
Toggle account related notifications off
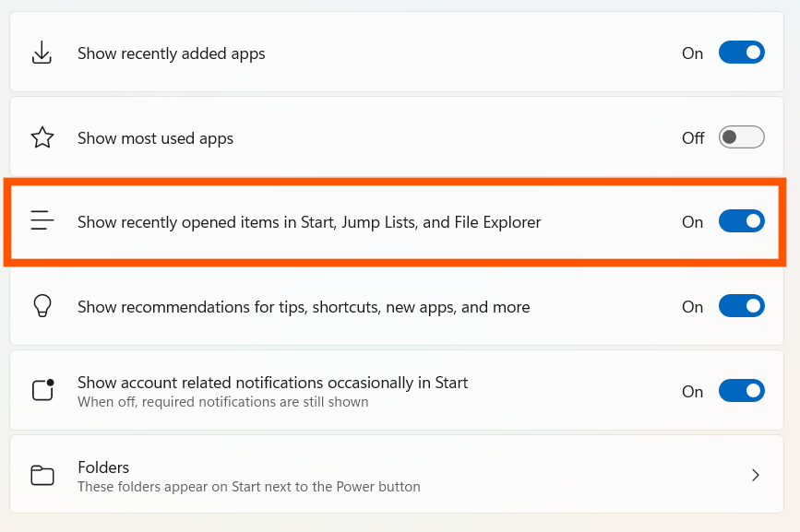[x=741, y=390]
